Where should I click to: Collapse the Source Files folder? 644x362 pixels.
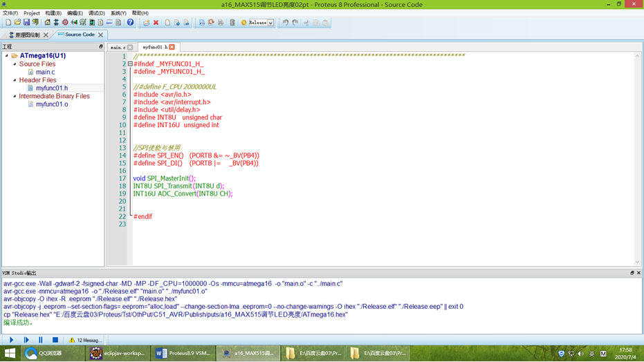(15, 64)
